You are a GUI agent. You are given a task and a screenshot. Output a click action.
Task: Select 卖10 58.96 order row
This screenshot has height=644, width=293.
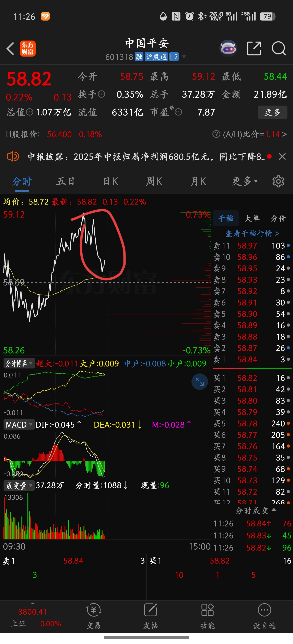[252, 257]
